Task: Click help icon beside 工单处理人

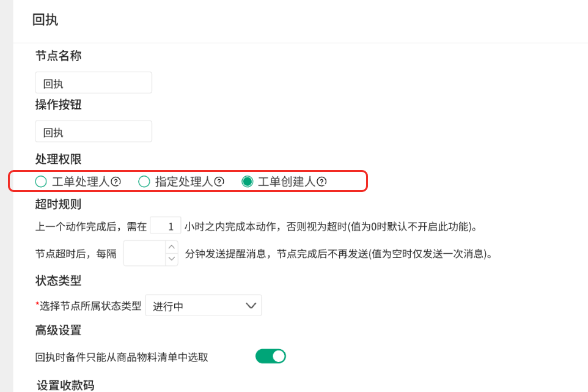Action: tap(116, 182)
